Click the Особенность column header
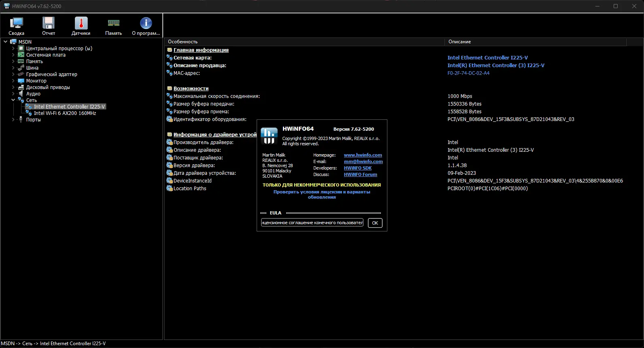This screenshot has height=348, width=644. [x=304, y=42]
